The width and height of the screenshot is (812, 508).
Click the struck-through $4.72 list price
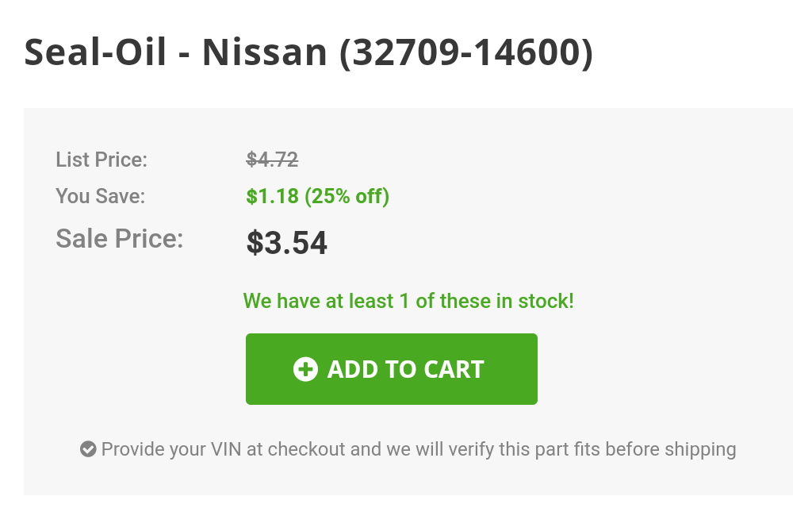point(273,160)
